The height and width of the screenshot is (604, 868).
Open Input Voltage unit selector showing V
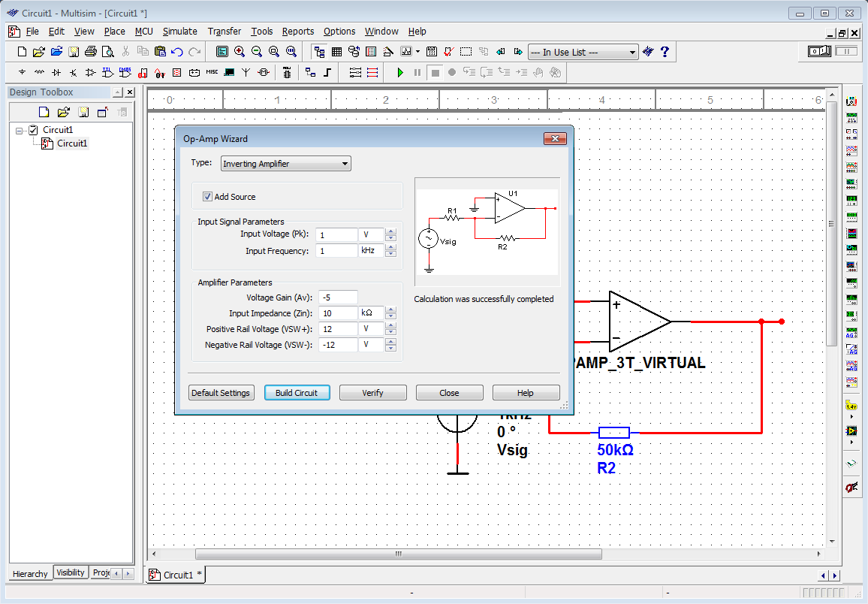click(372, 234)
